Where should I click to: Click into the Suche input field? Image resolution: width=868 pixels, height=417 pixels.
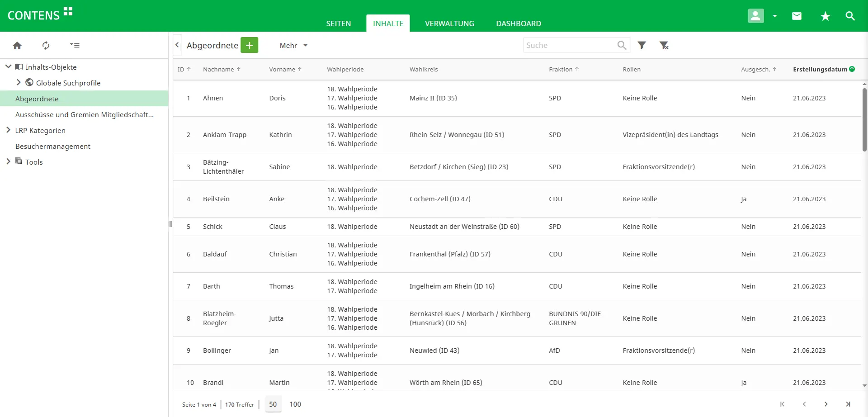pos(569,45)
